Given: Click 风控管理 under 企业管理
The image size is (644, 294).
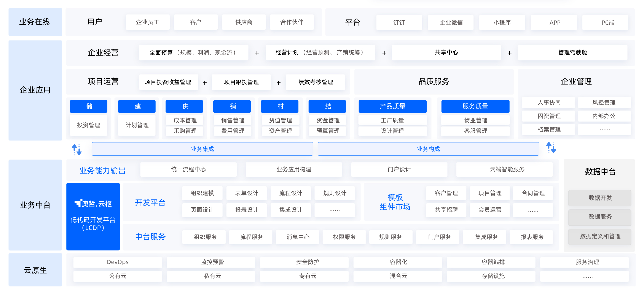Looking at the screenshot, I should coord(604,103).
